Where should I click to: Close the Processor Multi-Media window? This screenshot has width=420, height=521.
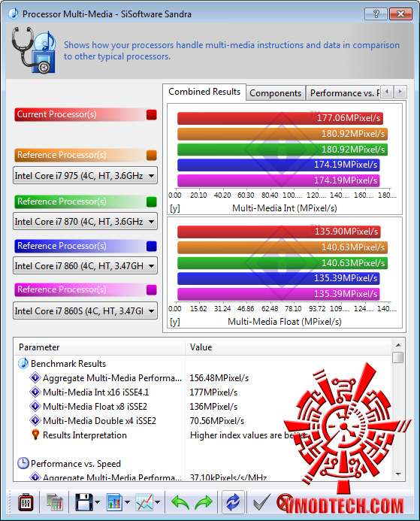point(400,14)
